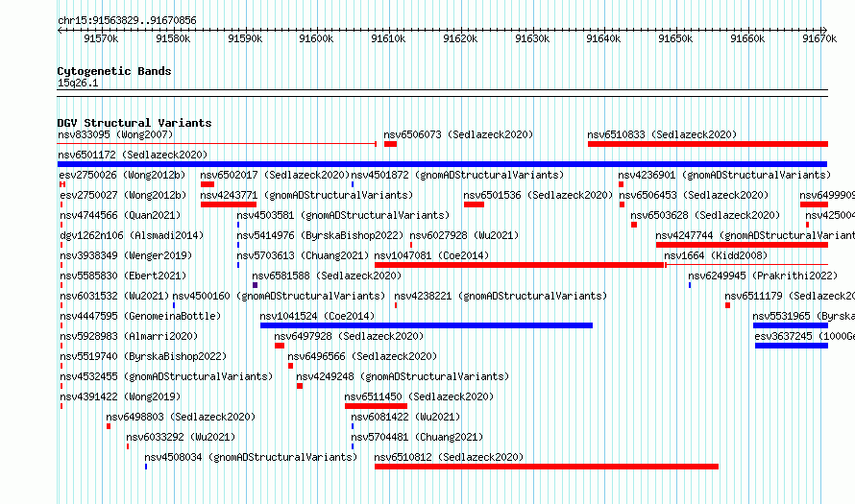Click the nsv6581588 purple variant marker
This screenshot has height=504, width=855.
(x=256, y=285)
